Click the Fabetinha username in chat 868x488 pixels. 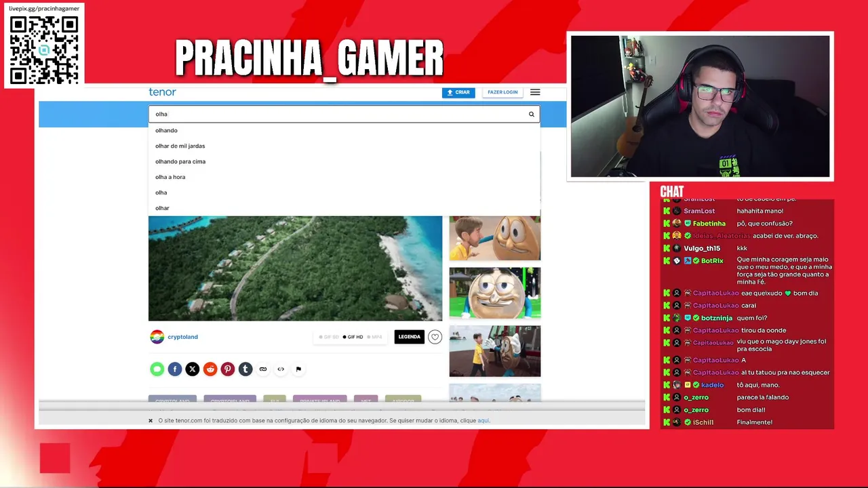point(709,224)
